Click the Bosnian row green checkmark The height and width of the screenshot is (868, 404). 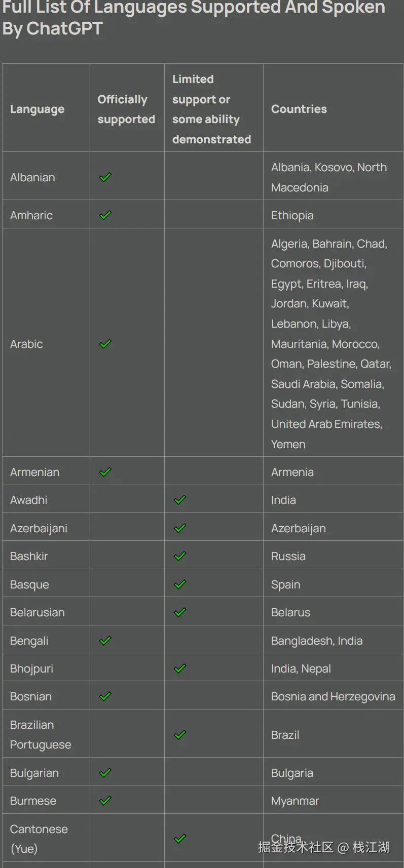tap(105, 696)
